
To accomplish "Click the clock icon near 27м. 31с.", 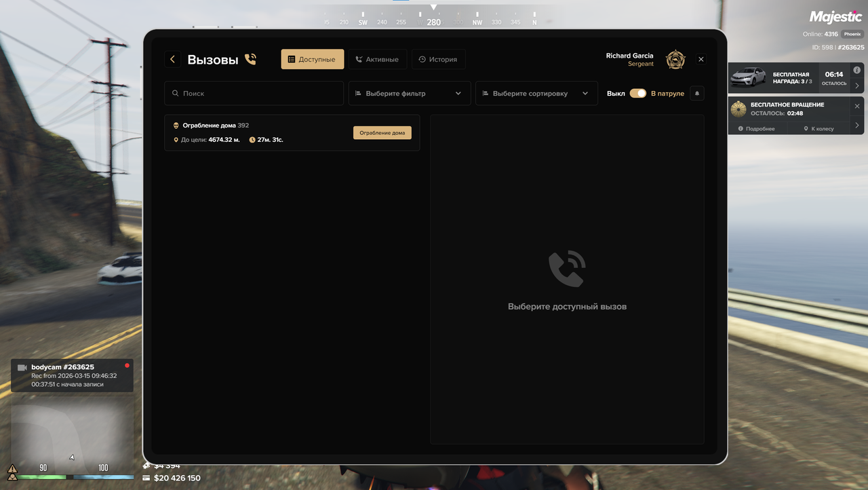I will [x=252, y=140].
